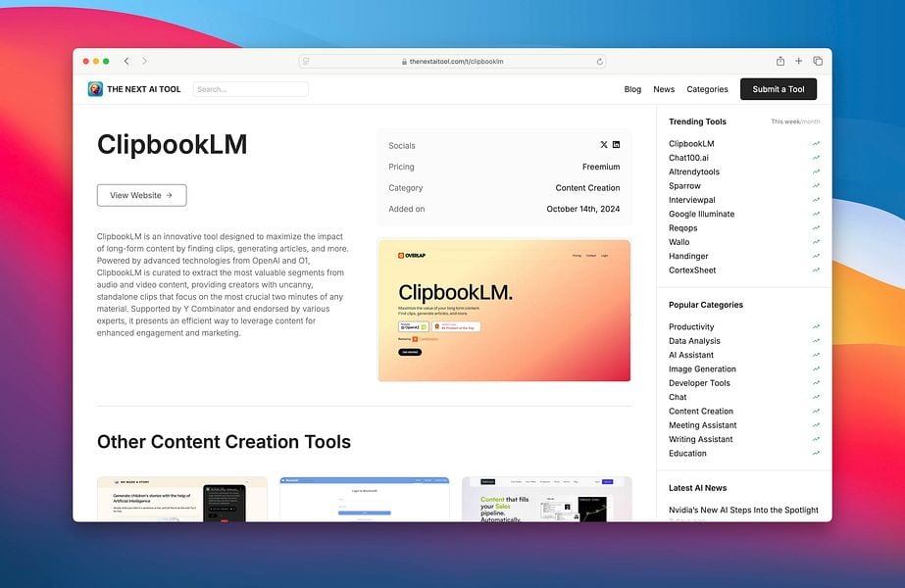This screenshot has height=588, width=905.
Task: Open Nvidia's New AI news headline
Action: pyautogui.click(x=743, y=511)
